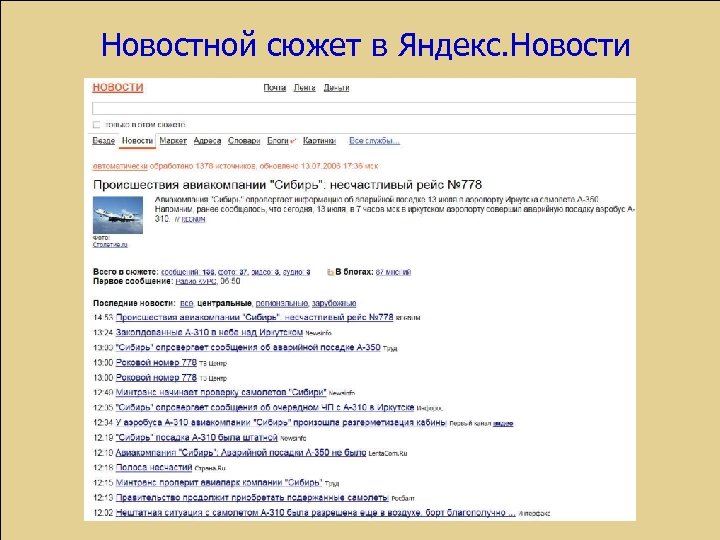Screen dimensions: 720x540
Task: Click the bold 'центральные' filter text
Action: 225,303
